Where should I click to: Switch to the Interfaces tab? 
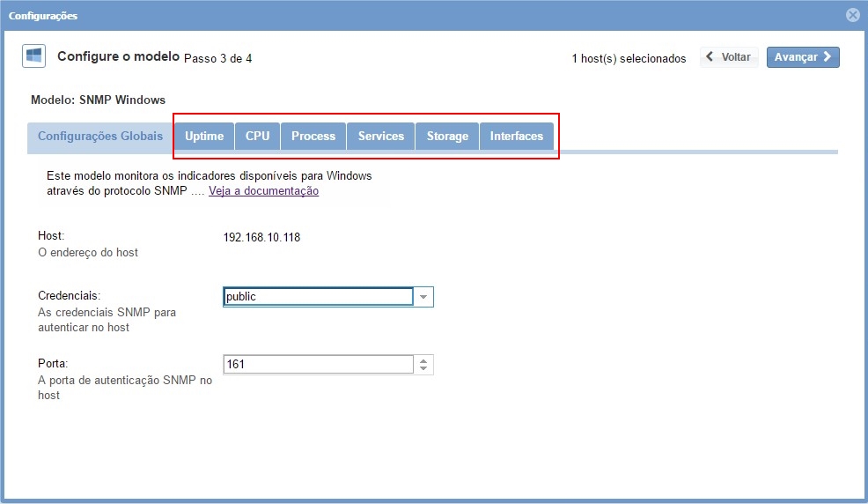tap(517, 137)
